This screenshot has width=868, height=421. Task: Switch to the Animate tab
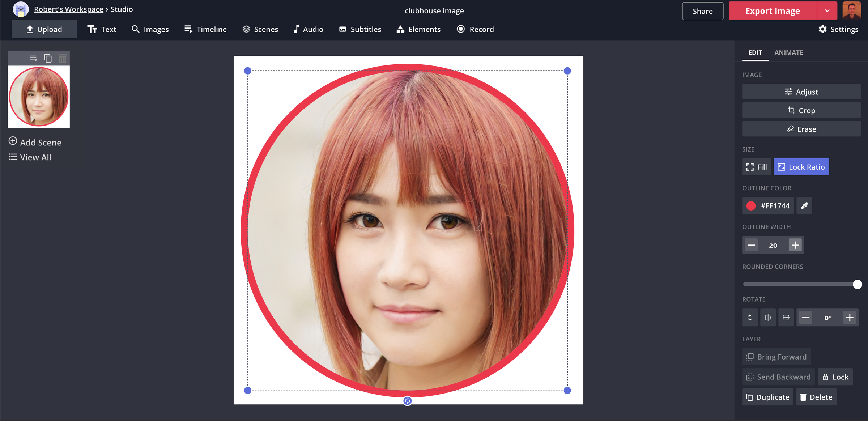pyautogui.click(x=788, y=52)
